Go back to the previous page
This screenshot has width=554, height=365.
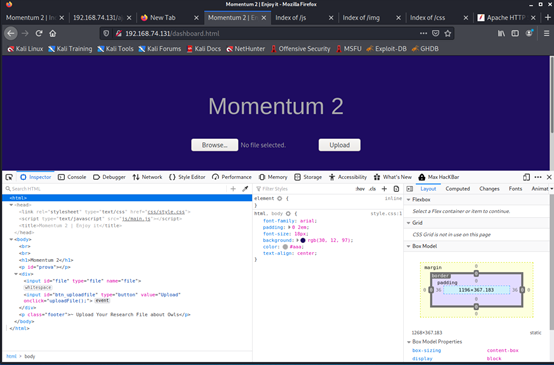(11, 33)
